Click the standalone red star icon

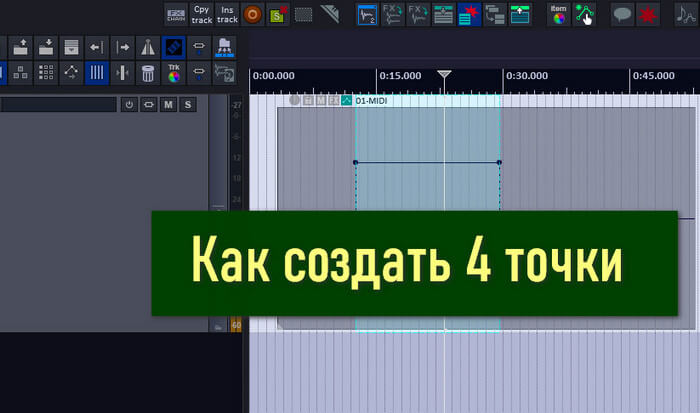648,15
